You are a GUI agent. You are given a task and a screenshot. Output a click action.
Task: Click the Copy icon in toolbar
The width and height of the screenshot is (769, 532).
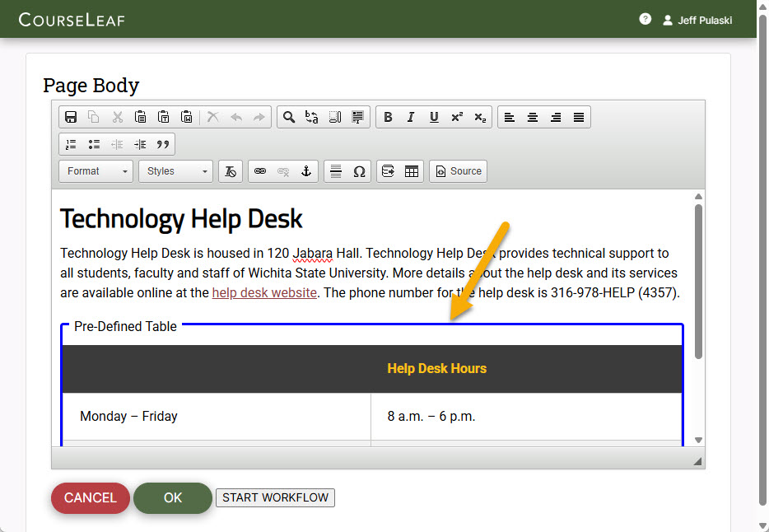point(93,117)
